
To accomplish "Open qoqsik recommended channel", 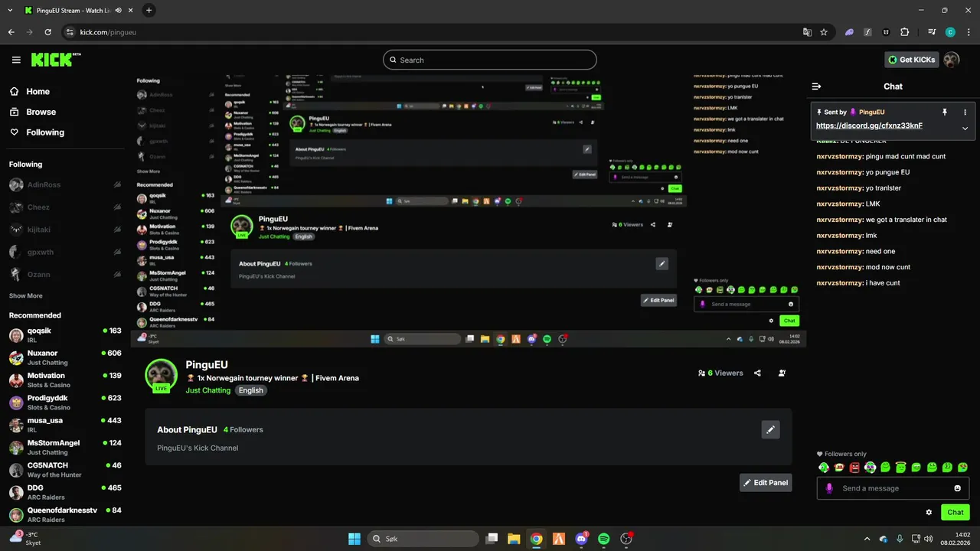I will pos(64,335).
